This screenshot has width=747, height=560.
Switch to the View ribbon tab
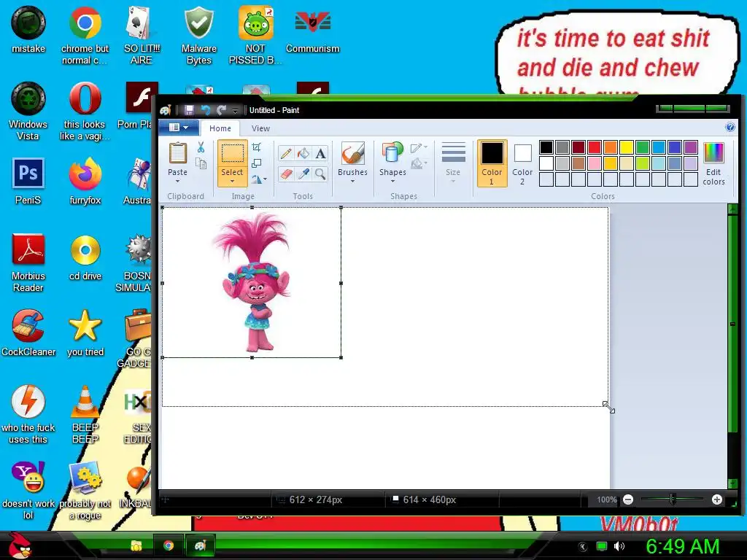click(x=260, y=128)
